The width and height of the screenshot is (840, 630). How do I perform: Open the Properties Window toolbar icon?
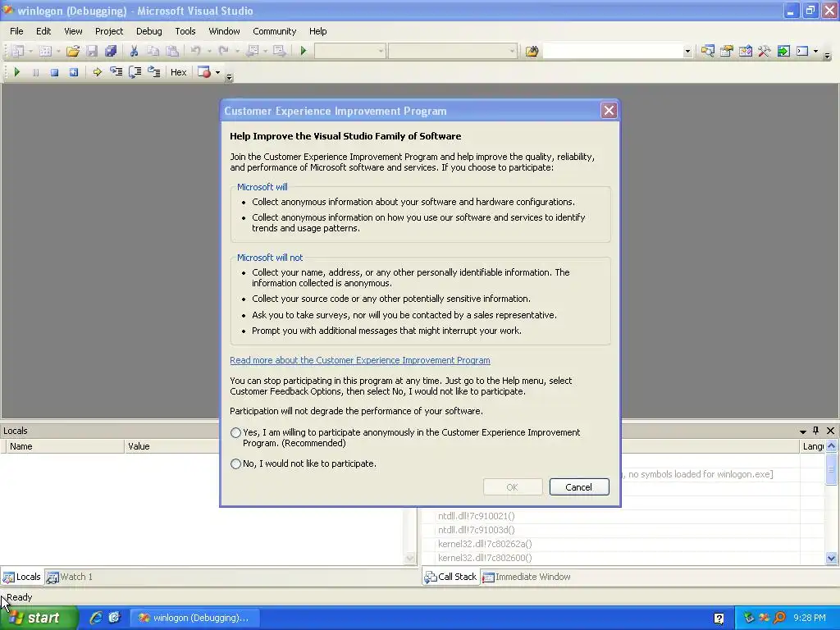727,52
